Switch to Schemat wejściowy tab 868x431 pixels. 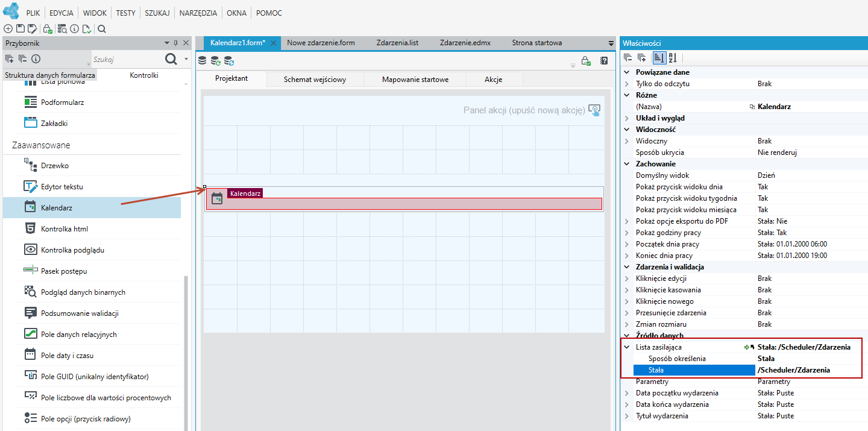(x=315, y=79)
